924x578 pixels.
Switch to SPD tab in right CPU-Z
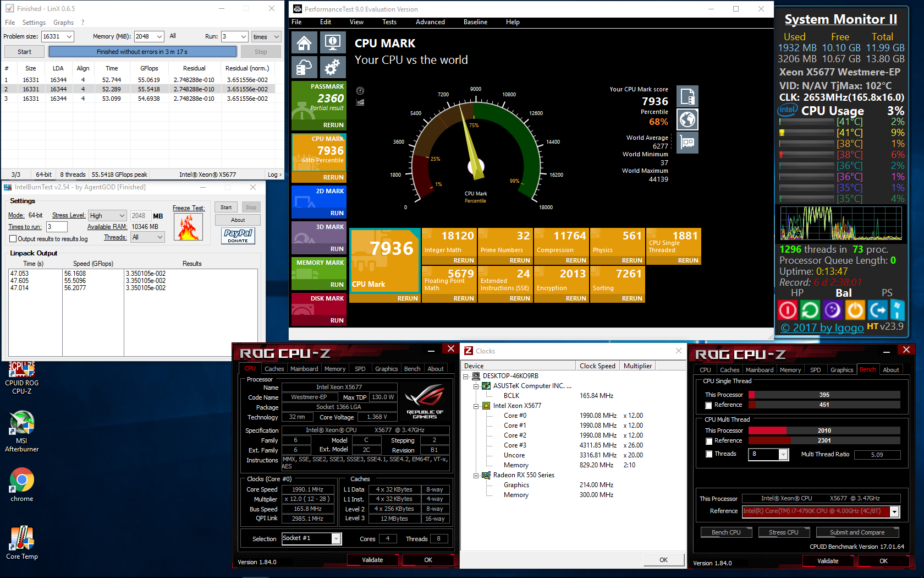816,370
